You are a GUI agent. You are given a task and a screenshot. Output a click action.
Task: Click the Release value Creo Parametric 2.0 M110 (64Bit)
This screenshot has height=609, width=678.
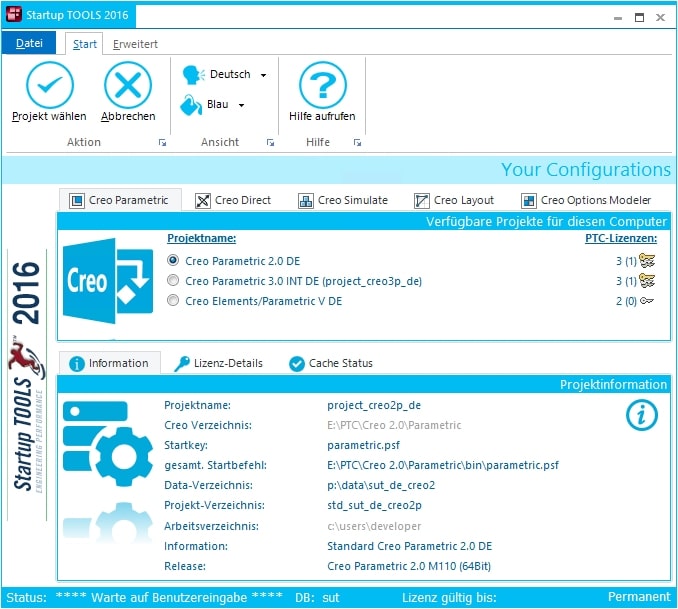click(x=409, y=566)
